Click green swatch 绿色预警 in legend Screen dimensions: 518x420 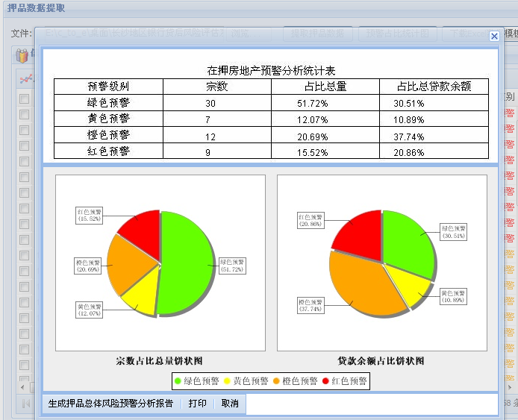pos(178,381)
